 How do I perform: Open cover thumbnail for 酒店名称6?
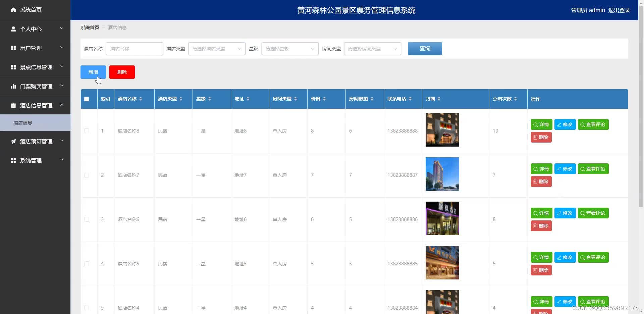click(442, 218)
